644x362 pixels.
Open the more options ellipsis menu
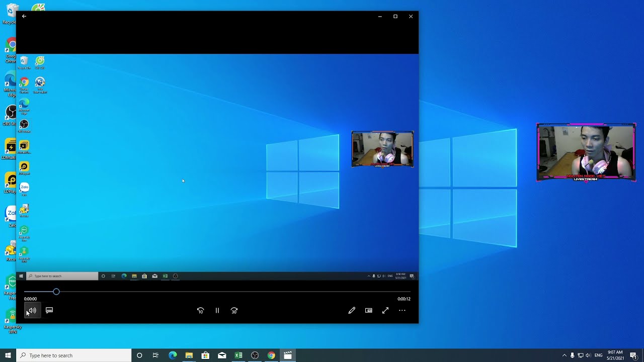[402, 311]
